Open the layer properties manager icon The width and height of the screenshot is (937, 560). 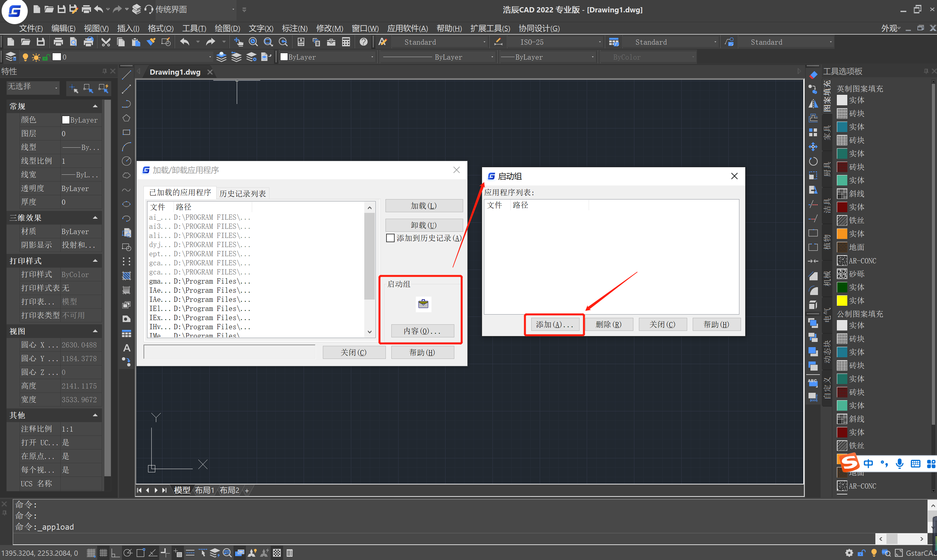click(x=11, y=57)
